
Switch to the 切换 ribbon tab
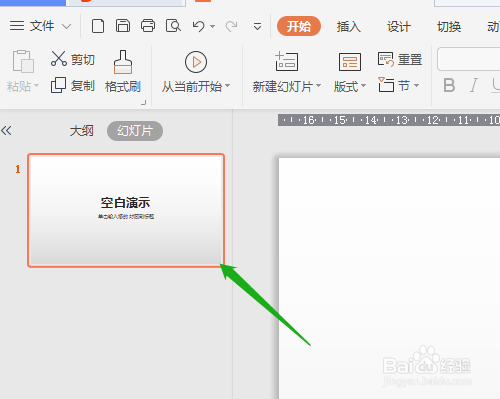click(449, 26)
